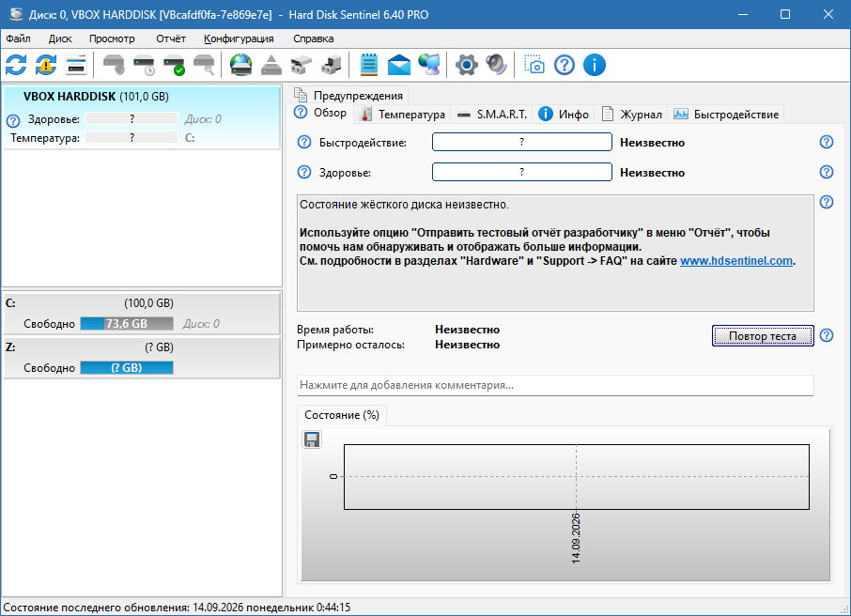Click the globe with monitor icon
Screen dimensions: 851x616
click(429, 65)
